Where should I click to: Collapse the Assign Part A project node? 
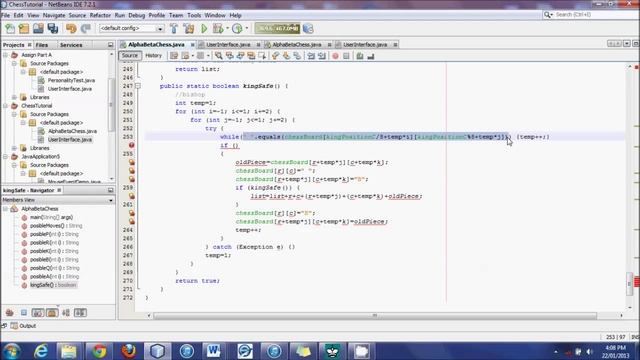click(x=6, y=55)
